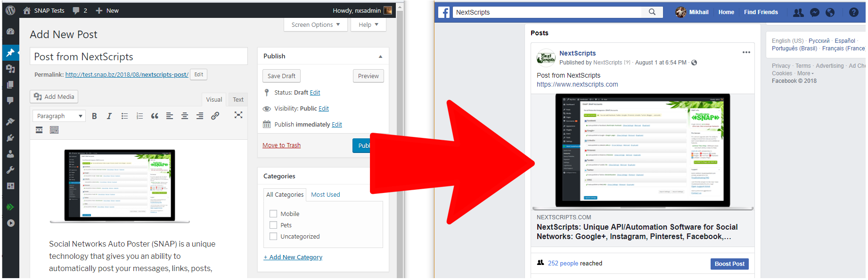Insert a numbered list
Screen dimensions: 868x280
point(139,116)
